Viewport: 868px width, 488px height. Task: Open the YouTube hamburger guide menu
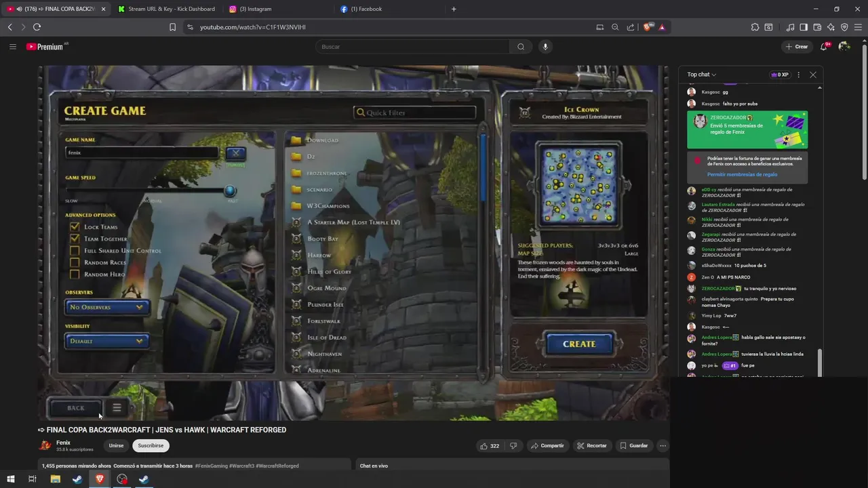(12, 47)
